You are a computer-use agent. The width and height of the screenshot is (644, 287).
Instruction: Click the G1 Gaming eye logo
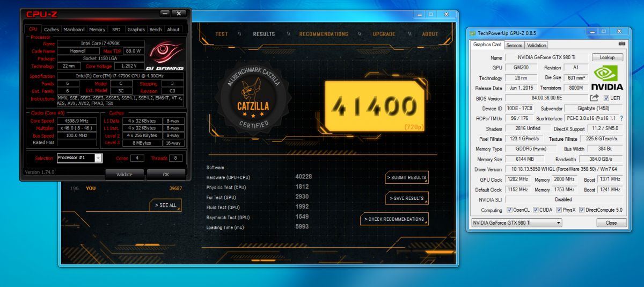click(166, 55)
